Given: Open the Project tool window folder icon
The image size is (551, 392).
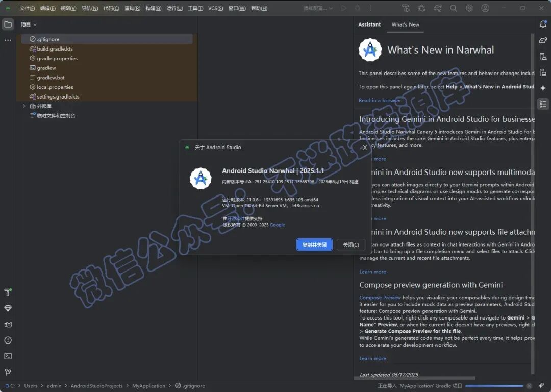Looking at the screenshot, I should click(8, 24).
